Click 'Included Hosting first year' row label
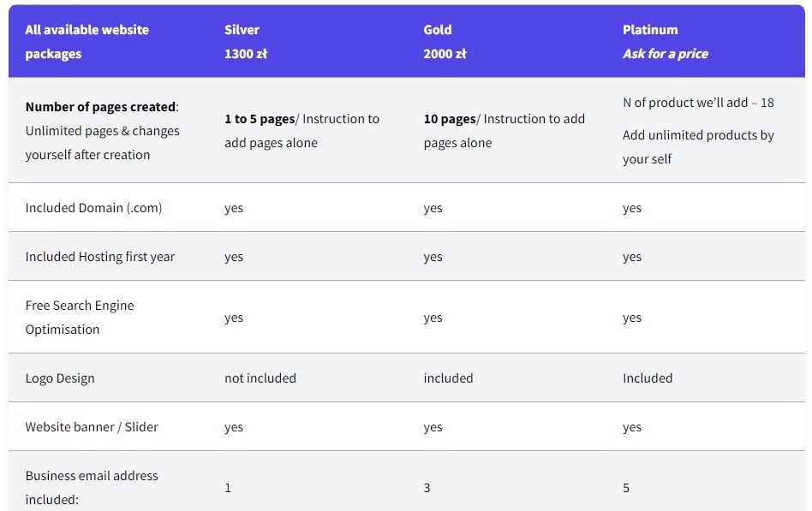The height and width of the screenshot is (511, 812). pos(100,256)
